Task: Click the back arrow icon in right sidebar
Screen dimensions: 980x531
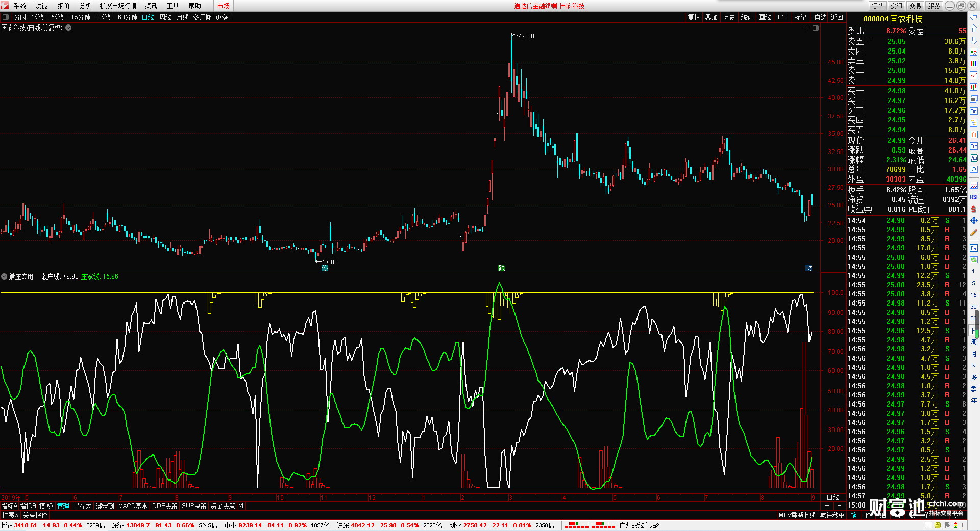Action: pyautogui.click(x=974, y=17)
